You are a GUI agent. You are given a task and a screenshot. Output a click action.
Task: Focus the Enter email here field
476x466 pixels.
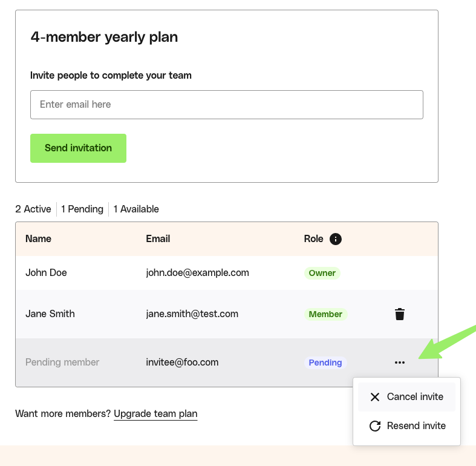pos(226,105)
